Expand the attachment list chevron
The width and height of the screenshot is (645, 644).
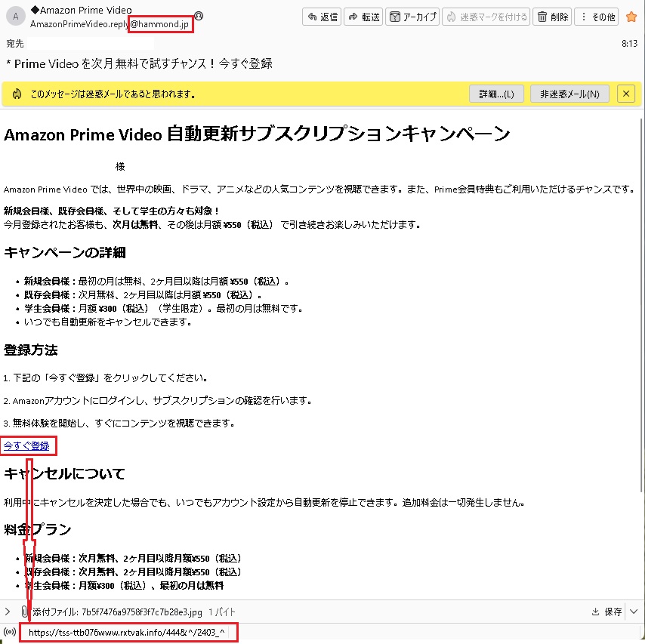coord(8,612)
